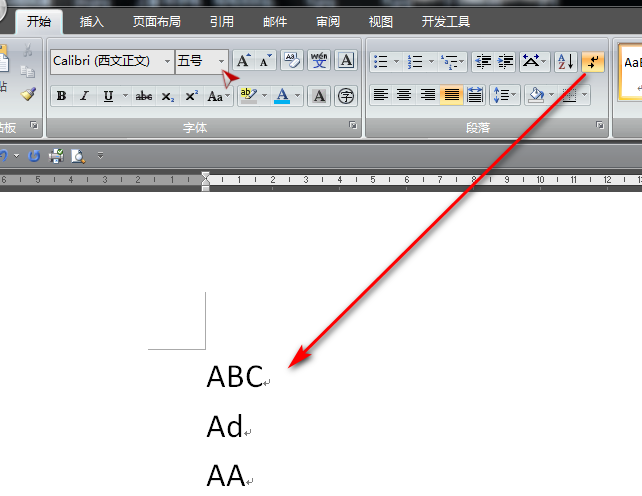The image size is (642, 496).
Task: Align text right
Action: (x=428, y=95)
